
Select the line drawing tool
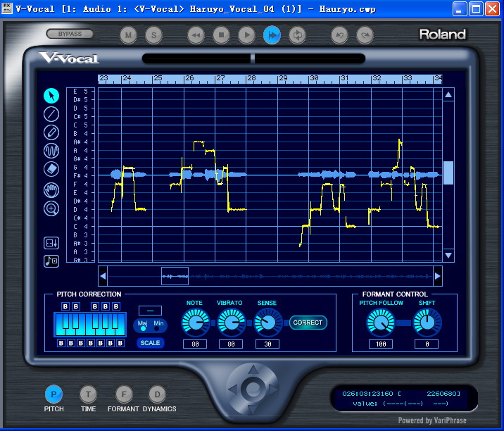pyautogui.click(x=51, y=114)
